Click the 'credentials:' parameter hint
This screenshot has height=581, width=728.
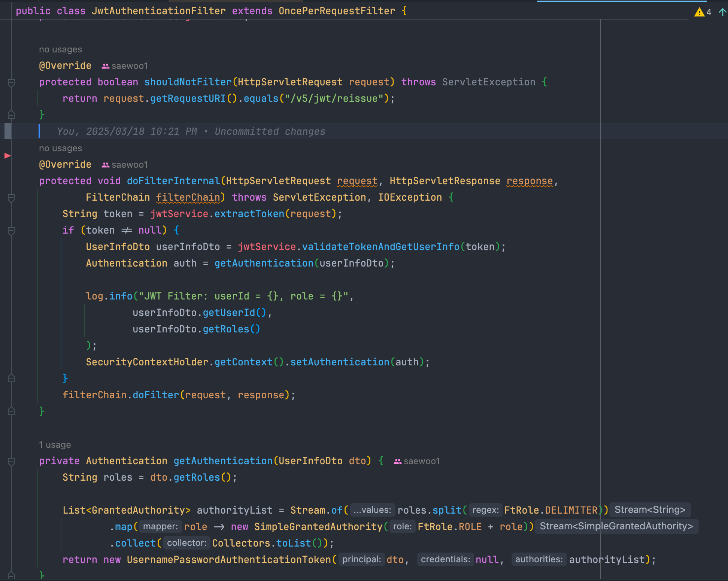click(445, 559)
